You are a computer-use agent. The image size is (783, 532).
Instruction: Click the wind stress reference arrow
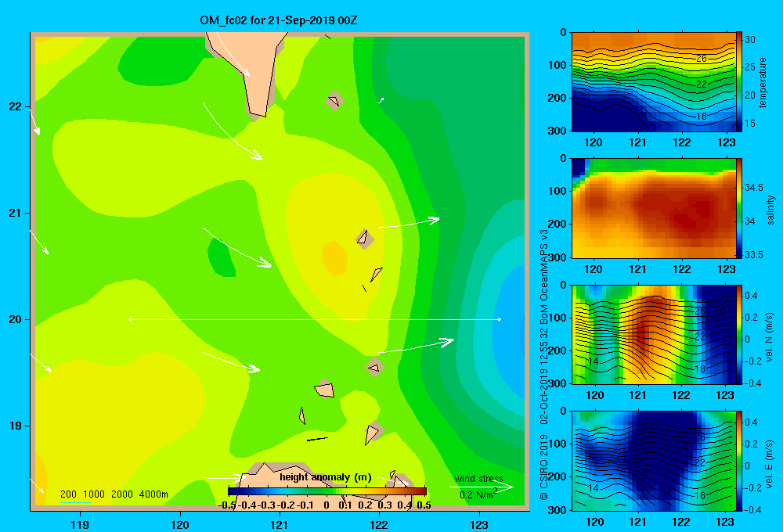pyautogui.click(x=482, y=487)
